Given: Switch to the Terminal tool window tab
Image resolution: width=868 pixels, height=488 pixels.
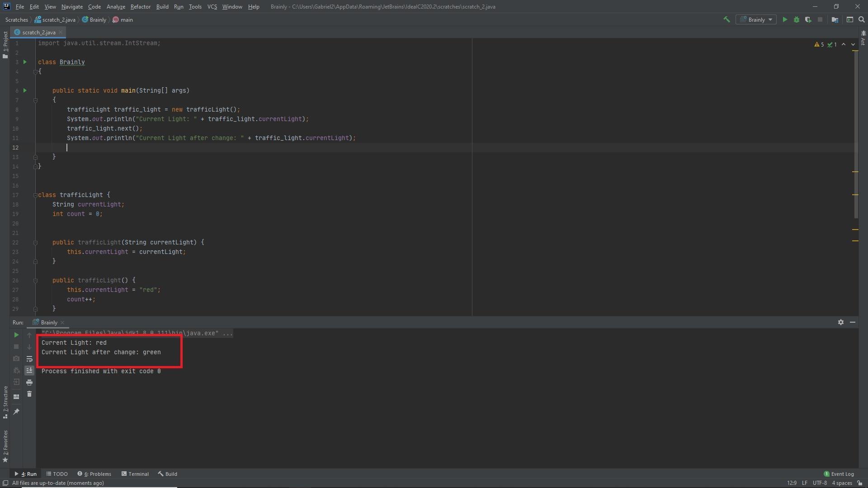Looking at the screenshot, I should click(135, 474).
